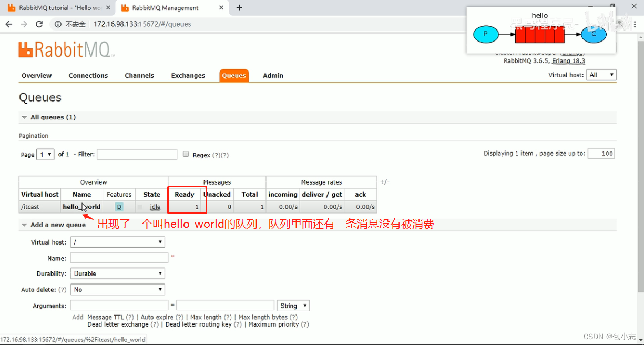Open Virtual host dropdown in new queue form
The width and height of the screenshot is (644, 345).
coord(117,242)
